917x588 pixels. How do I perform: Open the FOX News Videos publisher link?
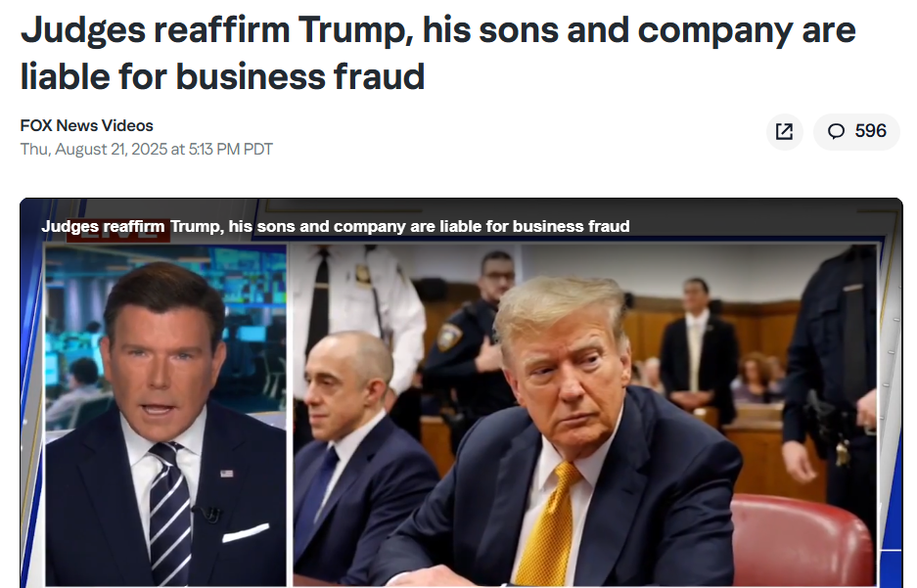pyautogui.click(x=87, y=125)
